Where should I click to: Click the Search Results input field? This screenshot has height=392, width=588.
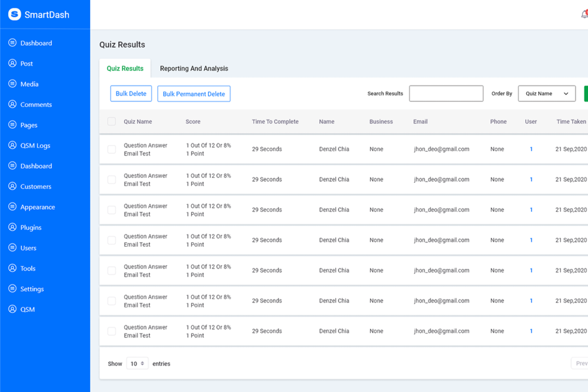click(446, 94)
